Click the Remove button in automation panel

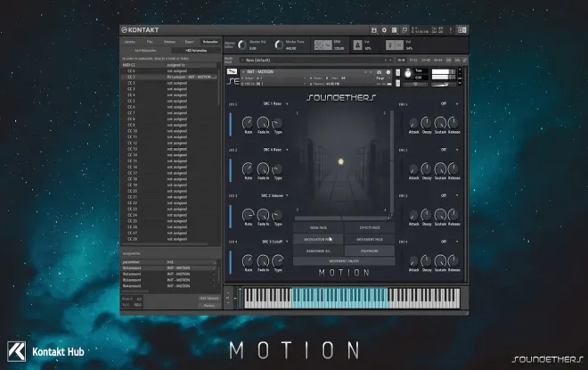pyautogui.click(x=208, y=306)
